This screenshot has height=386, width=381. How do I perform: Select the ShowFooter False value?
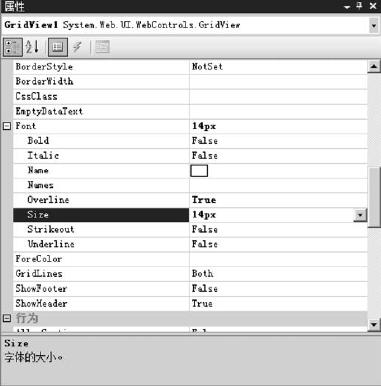pos(205,289)
